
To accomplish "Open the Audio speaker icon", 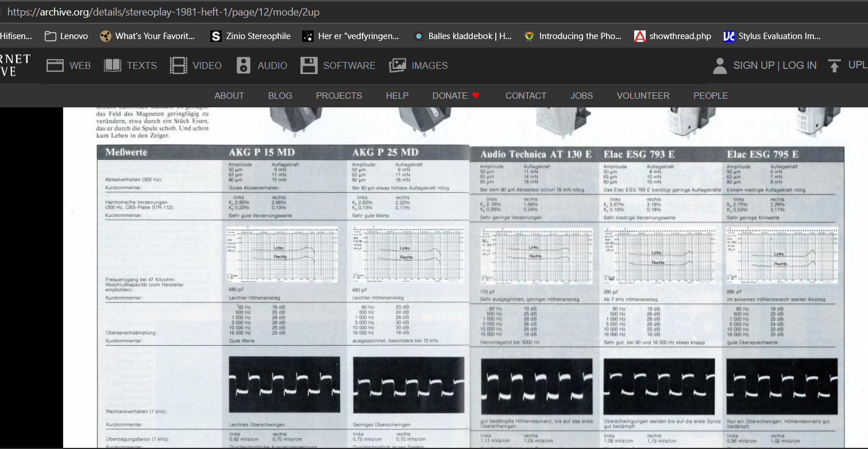I will [x=244, y=65].
